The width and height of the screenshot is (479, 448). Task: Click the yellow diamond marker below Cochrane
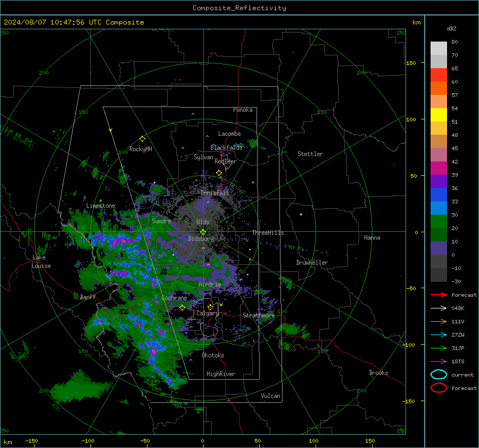coord(182,307)
